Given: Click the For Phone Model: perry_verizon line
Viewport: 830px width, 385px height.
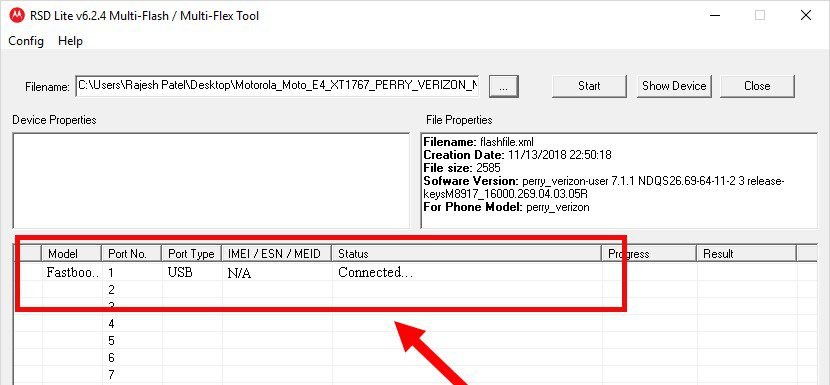Looking at the screenshot, I should pos(506,207).
